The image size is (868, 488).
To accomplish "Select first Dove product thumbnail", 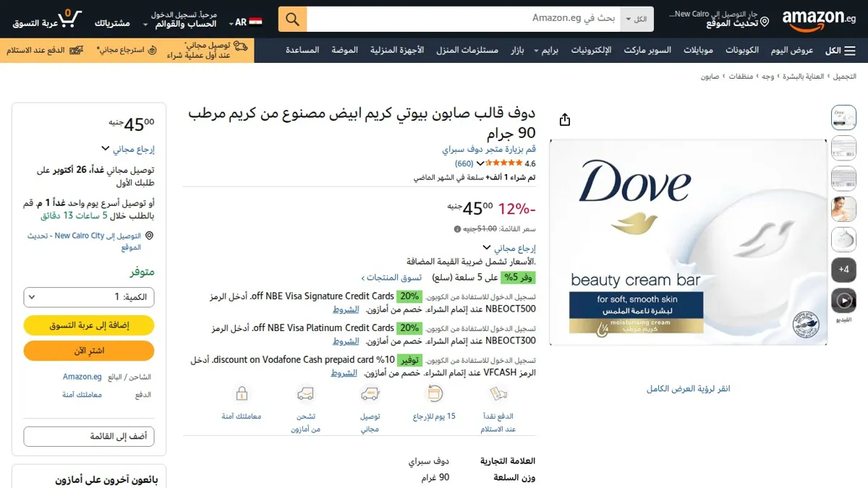I will [x=843, y=118].
